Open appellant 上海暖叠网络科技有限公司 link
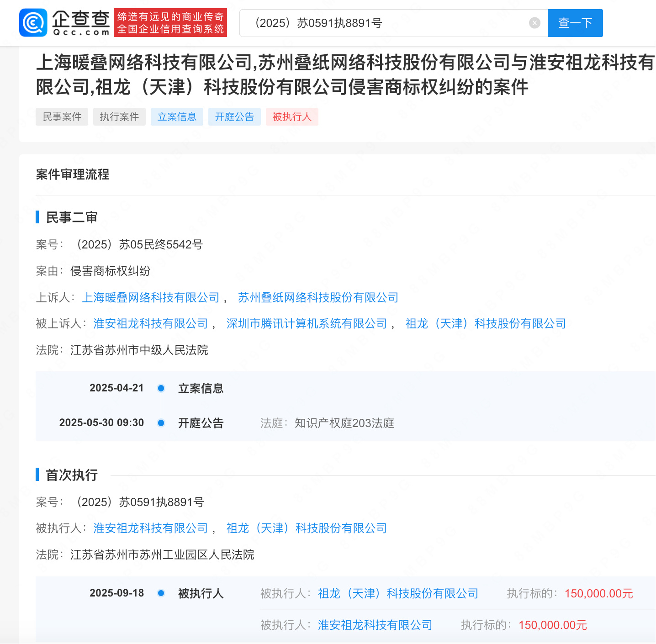Screen dimensions: 656x644 [151, 298]
